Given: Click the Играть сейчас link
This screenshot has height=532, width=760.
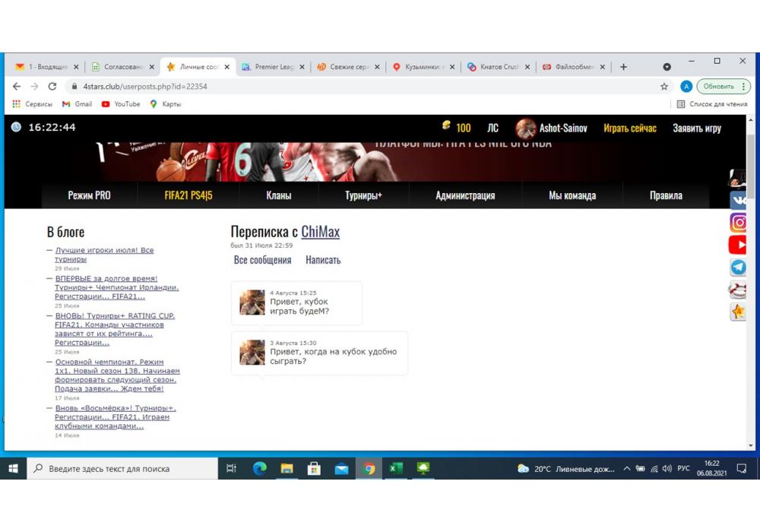Looking at the screenshot, I should pyautogui.click(x=630, y=128).
